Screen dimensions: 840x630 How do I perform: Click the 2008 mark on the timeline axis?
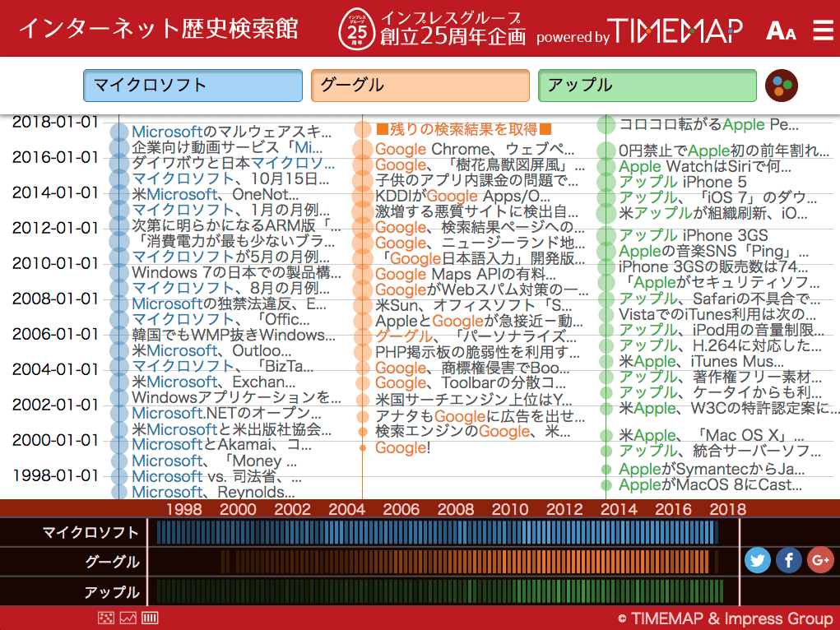pos(455,510)
